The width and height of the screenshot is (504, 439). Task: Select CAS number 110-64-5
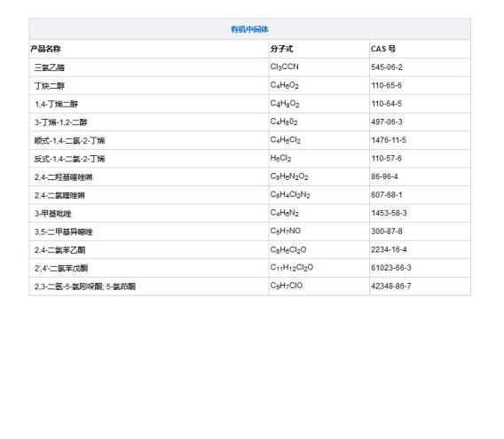[386, 104]
